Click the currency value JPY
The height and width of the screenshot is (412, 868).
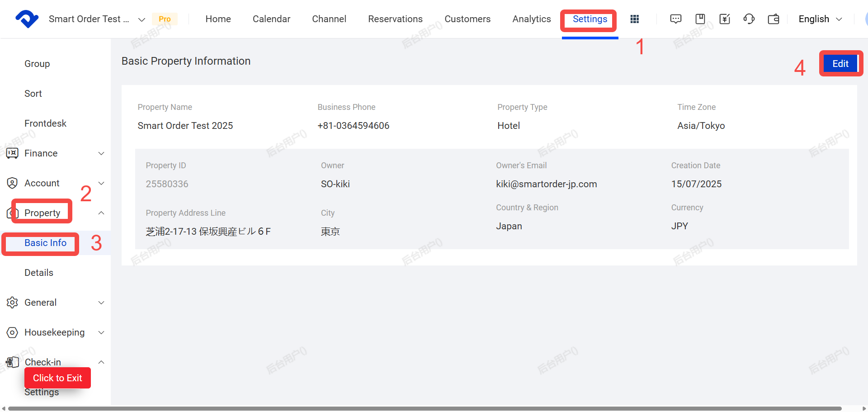click(x=679, y=226)
